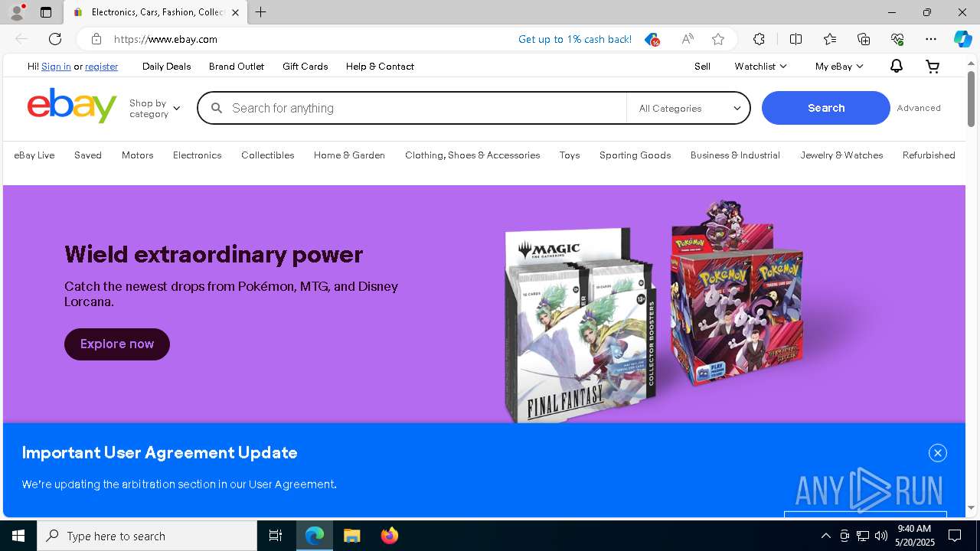Go back with the browser back arrow
980x551 pixels.
[21, 39]
